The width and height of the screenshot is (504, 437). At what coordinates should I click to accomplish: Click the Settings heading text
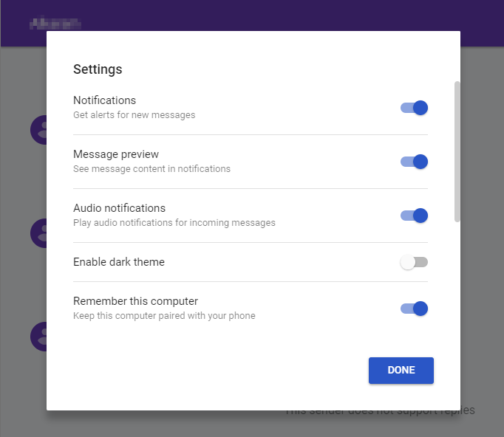coord(98,69)
